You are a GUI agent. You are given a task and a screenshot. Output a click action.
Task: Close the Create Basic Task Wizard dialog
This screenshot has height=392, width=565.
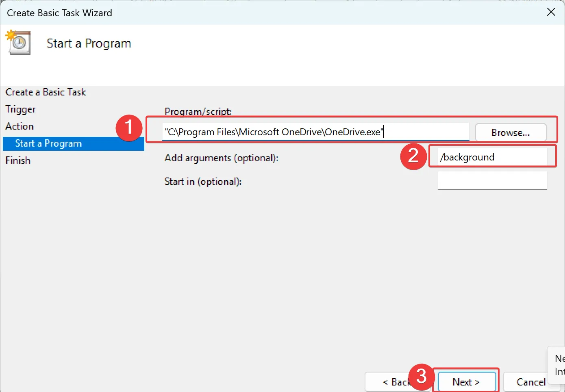coord(551,12)
